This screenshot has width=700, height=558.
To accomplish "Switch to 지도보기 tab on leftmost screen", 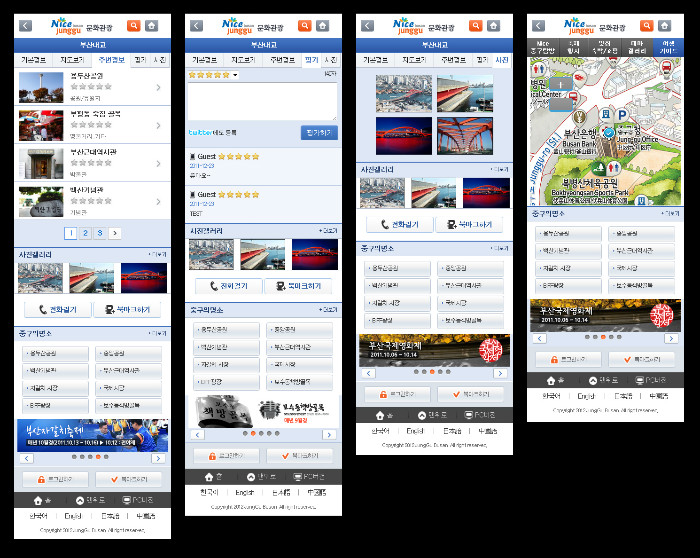I will coord(72,60).
